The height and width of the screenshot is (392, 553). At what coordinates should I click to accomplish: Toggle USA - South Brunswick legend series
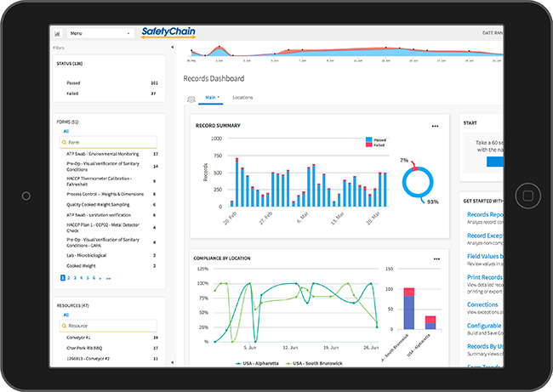point(314,363)
